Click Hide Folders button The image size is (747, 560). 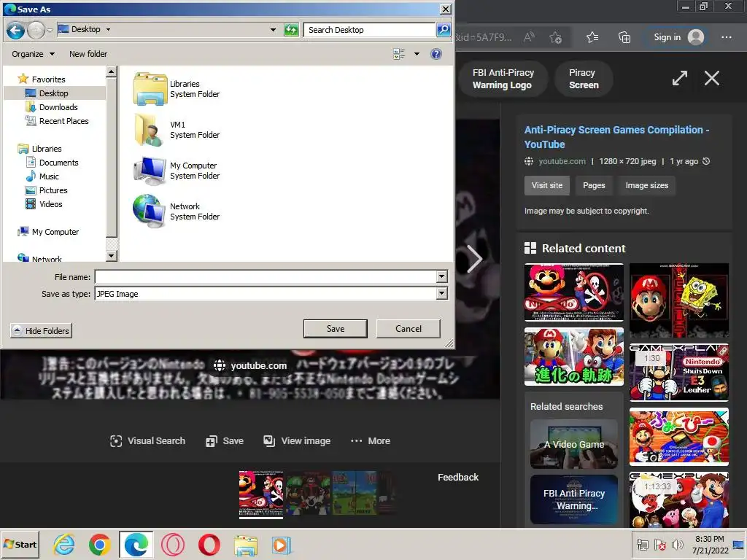click(41, 330)
